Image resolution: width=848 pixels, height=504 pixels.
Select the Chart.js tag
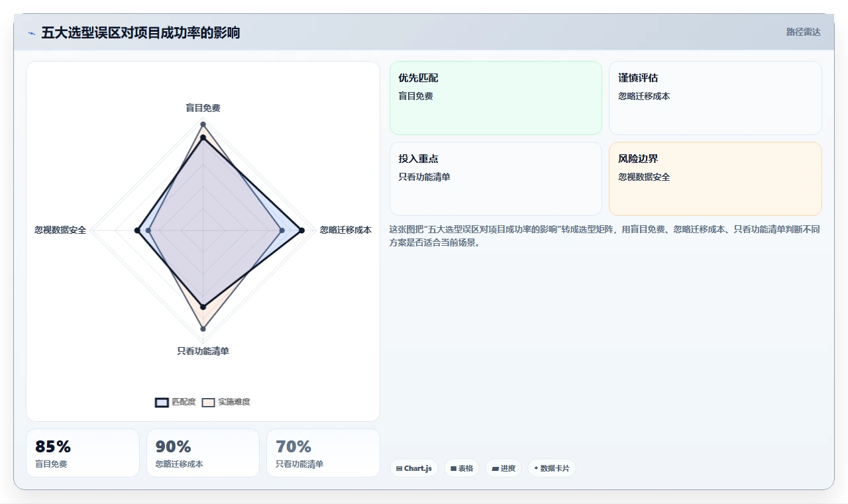(414, 468)
